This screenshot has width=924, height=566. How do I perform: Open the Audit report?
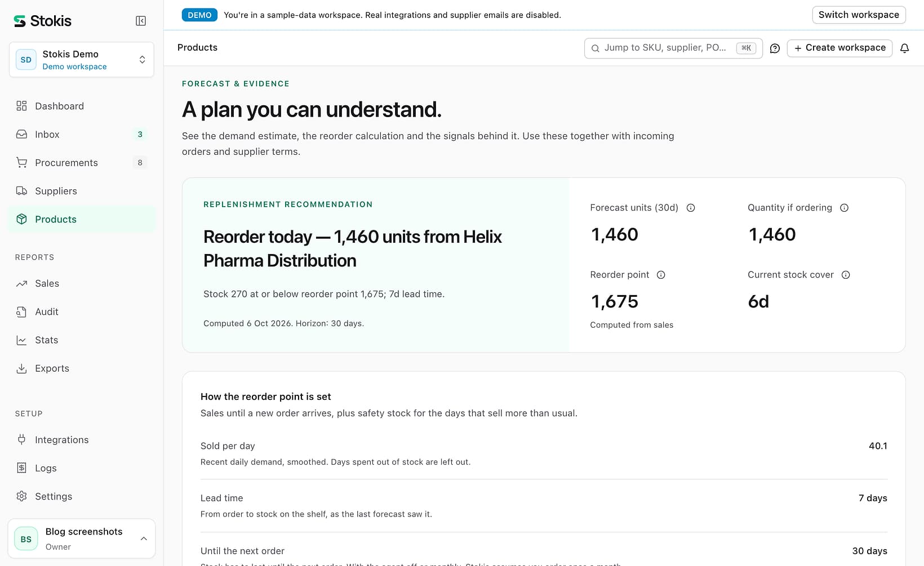(82, 311)
